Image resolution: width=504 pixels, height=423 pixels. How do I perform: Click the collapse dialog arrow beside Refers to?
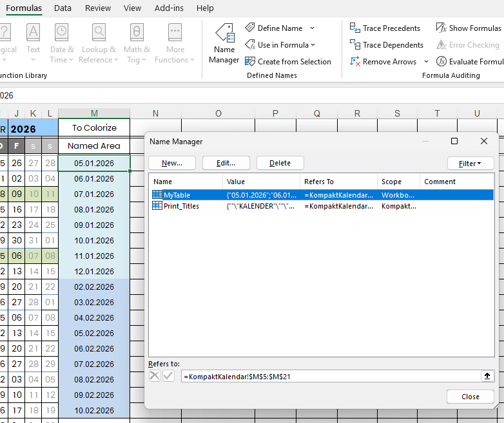(x=487, y=376)
